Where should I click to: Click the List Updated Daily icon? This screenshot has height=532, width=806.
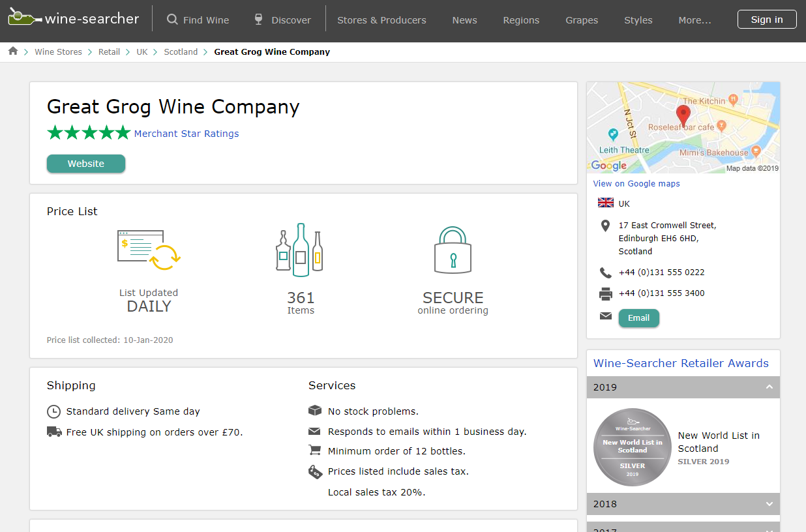click(149, 250)
